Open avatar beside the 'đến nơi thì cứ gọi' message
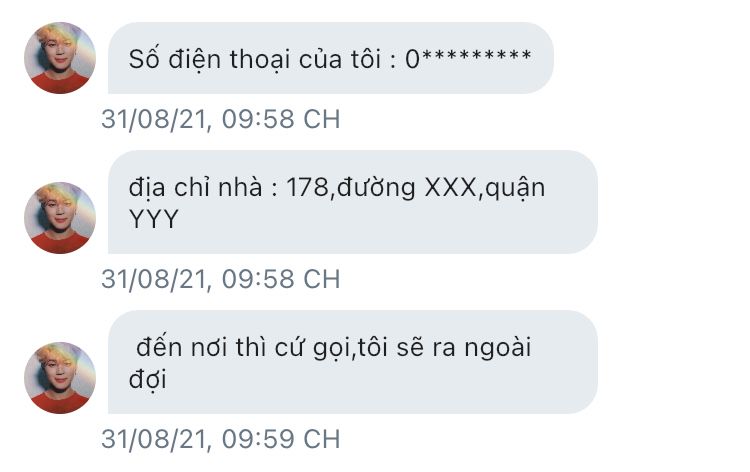Screen dimensions: 750x472 point(60,378)
